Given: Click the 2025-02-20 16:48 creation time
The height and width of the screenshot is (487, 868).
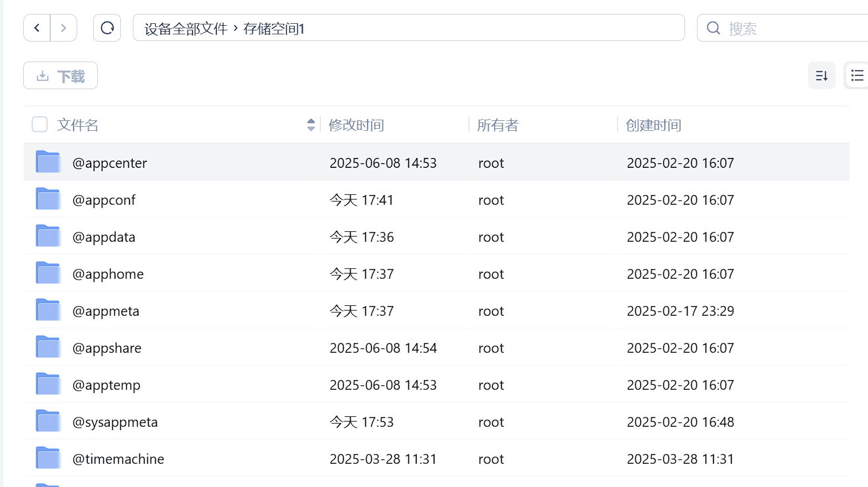Looking at the screenshot, I should (680, 422).
